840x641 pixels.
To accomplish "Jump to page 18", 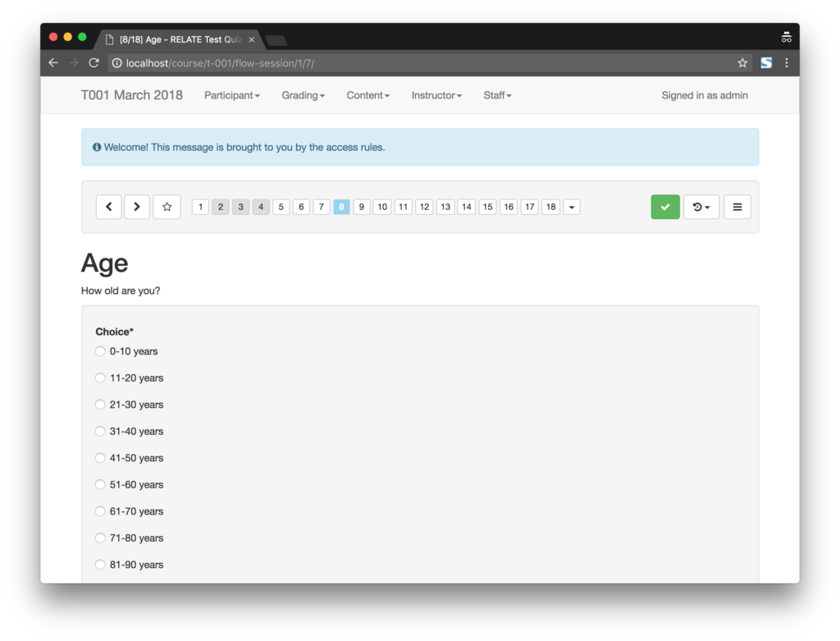I will pos(550,207).
